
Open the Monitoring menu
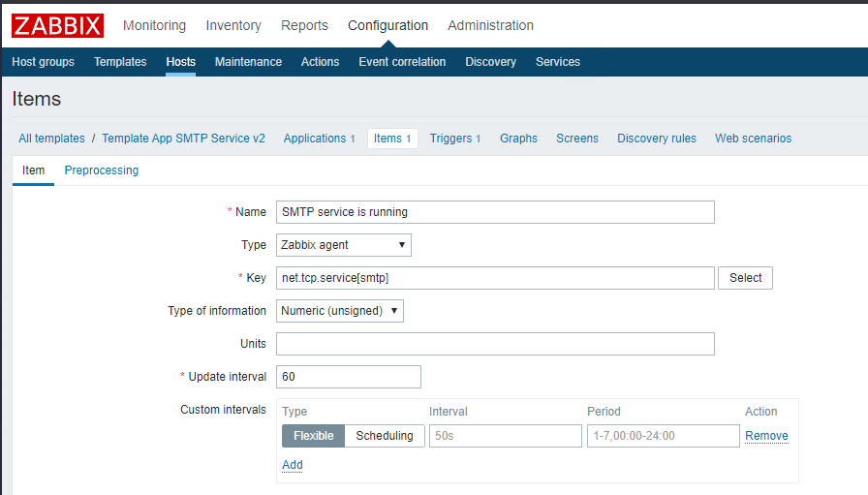154,25
